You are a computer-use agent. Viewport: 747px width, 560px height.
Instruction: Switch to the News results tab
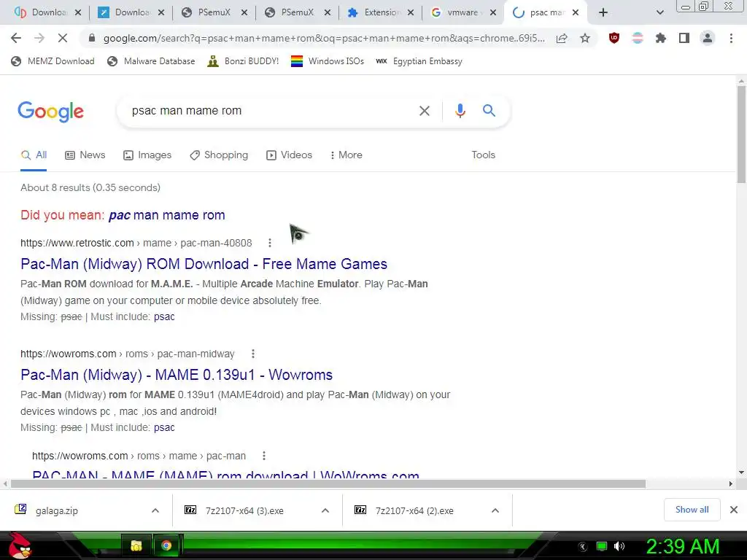85,155
